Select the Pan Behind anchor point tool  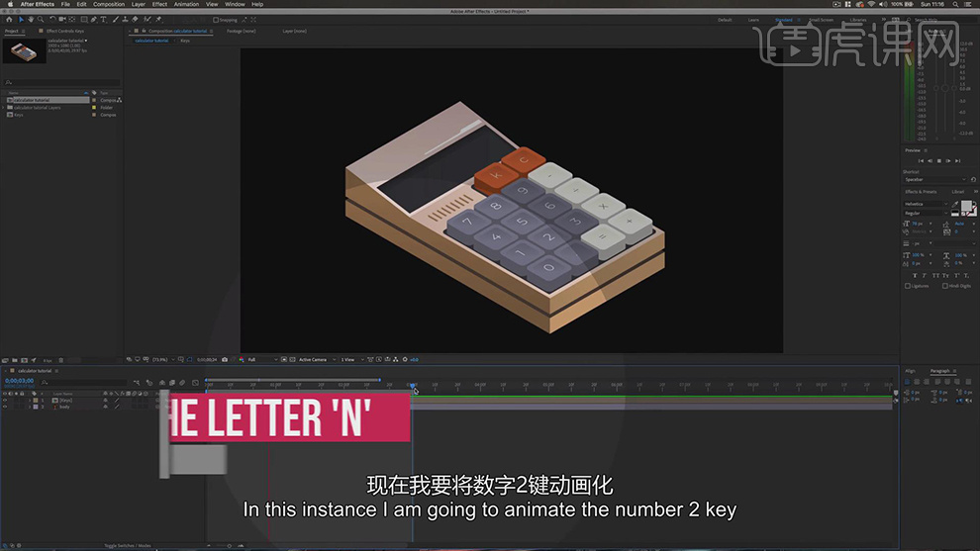72,20
